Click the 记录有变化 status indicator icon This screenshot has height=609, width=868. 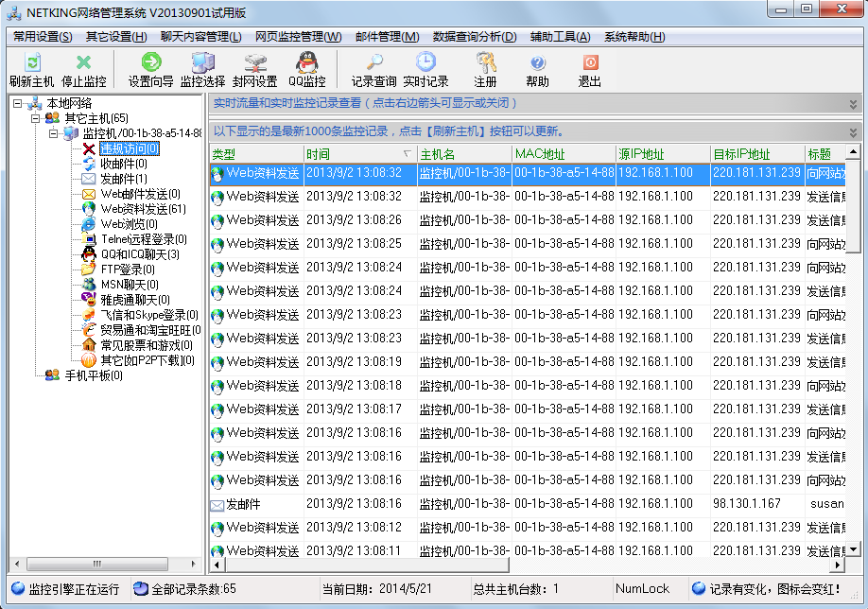(x=699, y=588)
